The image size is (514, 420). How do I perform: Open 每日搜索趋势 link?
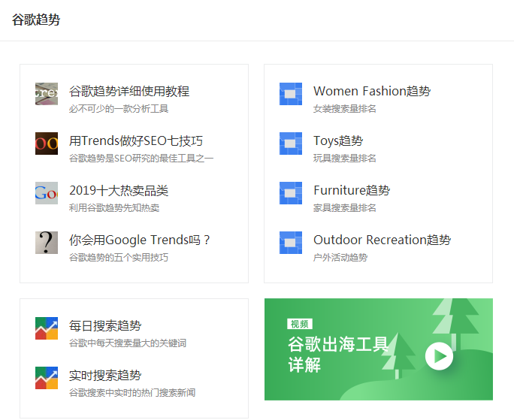(x=105, y=325)
